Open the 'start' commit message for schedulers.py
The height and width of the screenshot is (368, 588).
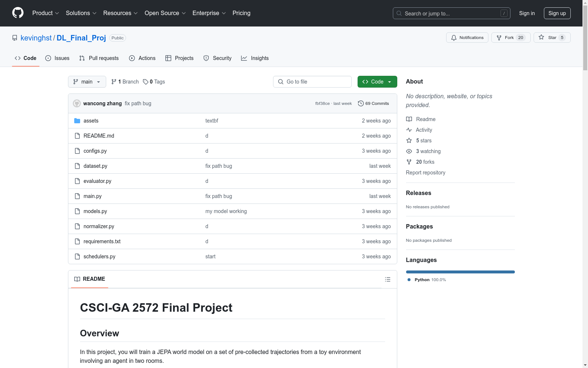point(211,256)
